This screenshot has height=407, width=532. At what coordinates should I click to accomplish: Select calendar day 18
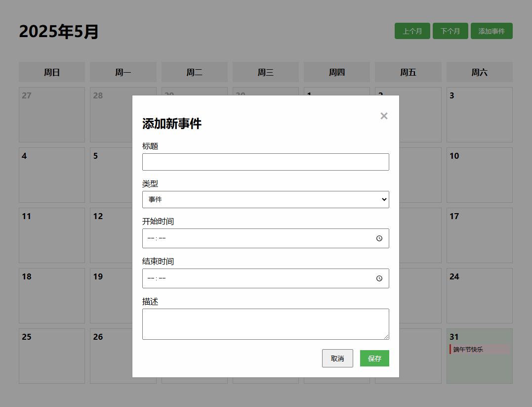click(x=52, y=296)
